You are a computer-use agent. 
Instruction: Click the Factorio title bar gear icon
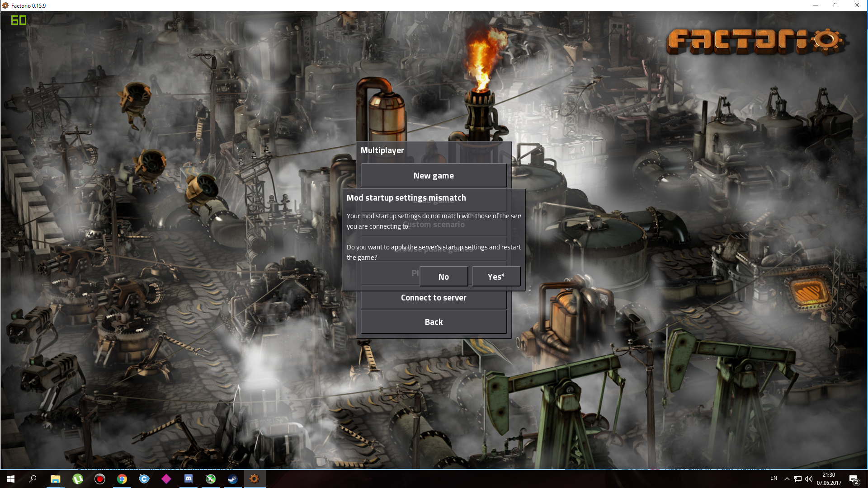(x=5, y=5)
